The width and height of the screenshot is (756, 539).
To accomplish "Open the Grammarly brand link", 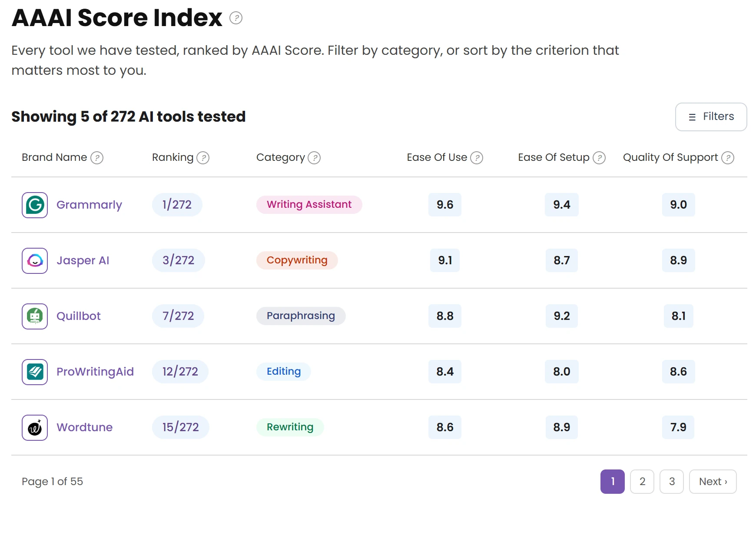I will pyautogui.click(x=89, y=205).
